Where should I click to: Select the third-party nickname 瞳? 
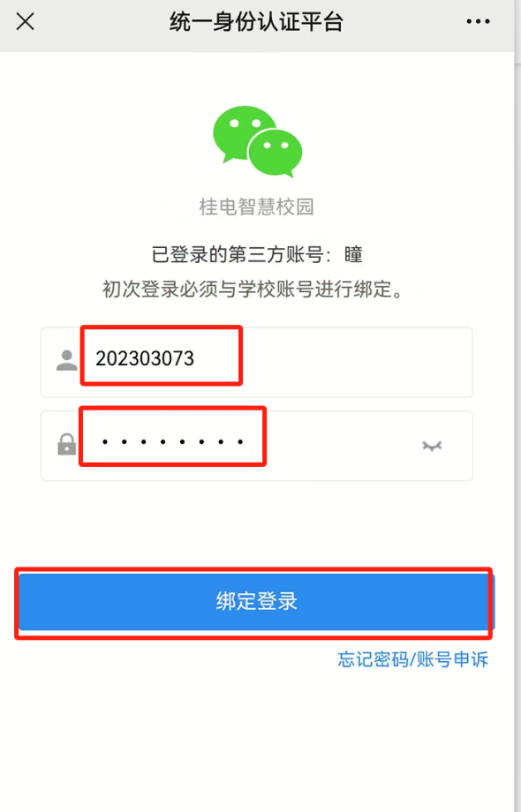(353, 255)
